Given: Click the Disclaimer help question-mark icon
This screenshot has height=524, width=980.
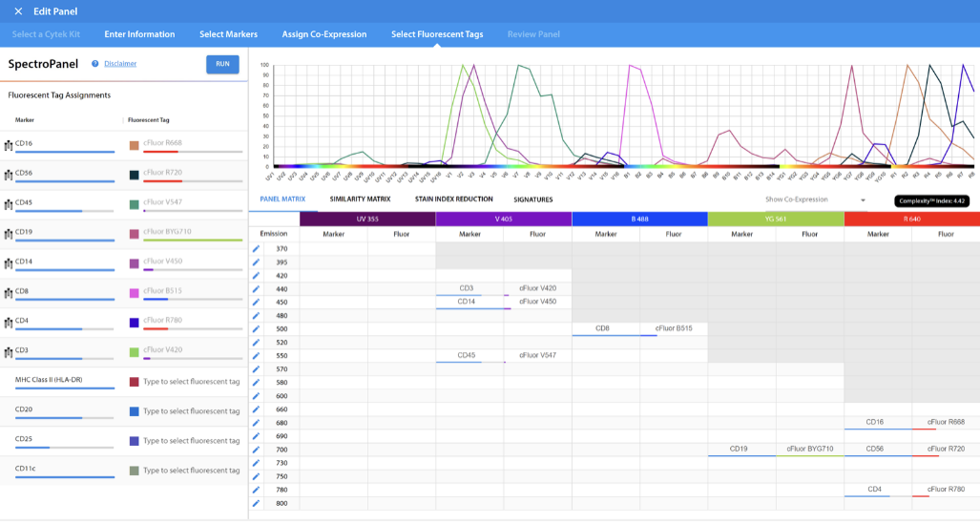Looking at the screenshot, I should point(95,64).
